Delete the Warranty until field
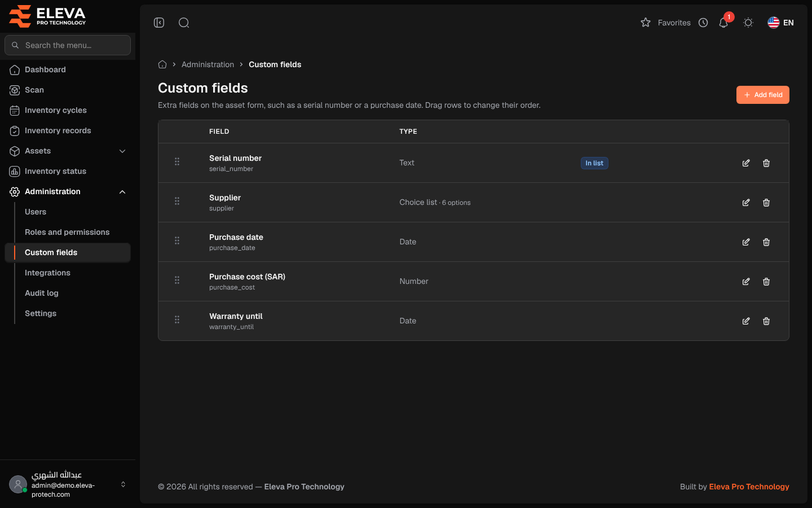The height and width of the screenshot is (508, 812). (x=766, y=321)
